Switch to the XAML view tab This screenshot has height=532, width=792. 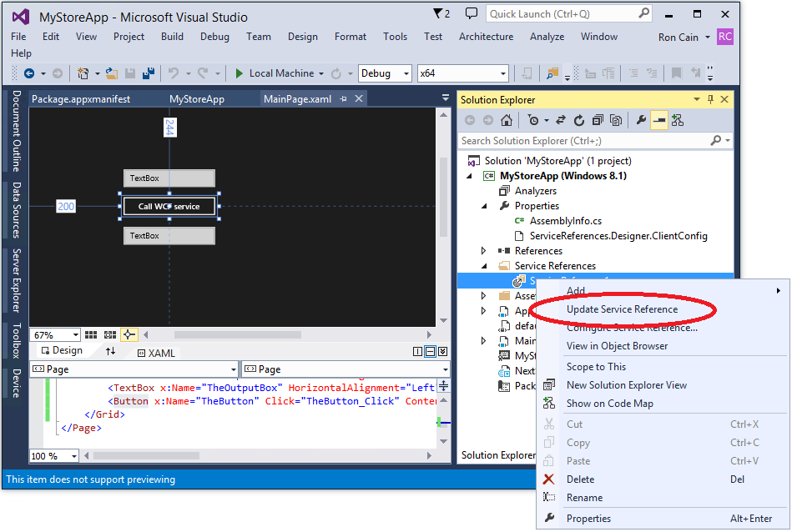[156, 353]
